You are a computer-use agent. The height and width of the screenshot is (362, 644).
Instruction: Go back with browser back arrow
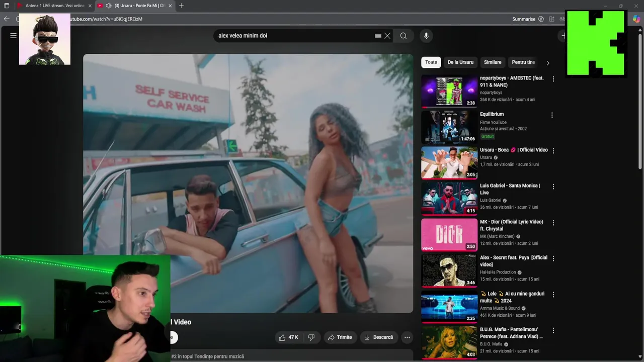[x=7, y=19]
